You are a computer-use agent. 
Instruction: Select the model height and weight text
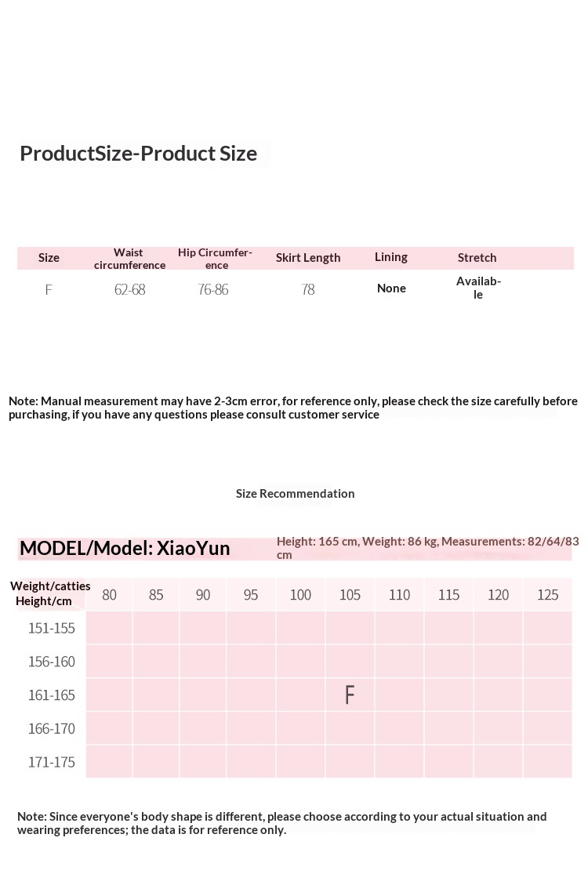click(x=427, y=548)
